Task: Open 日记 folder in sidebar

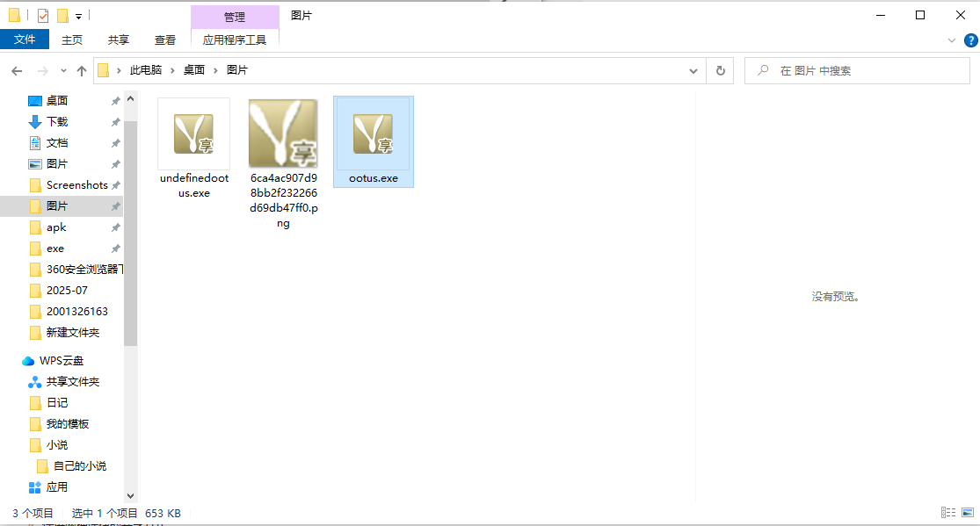Action: tap(57, 403)
